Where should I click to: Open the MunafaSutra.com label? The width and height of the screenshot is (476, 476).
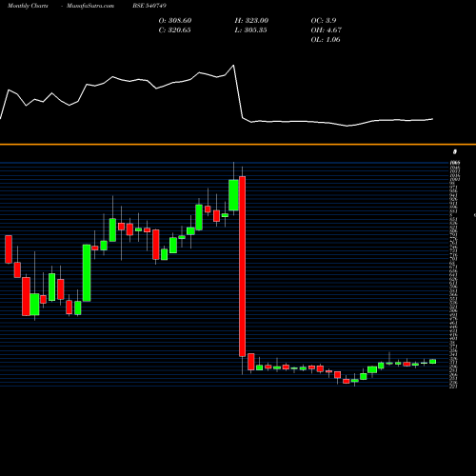[90, 6]
